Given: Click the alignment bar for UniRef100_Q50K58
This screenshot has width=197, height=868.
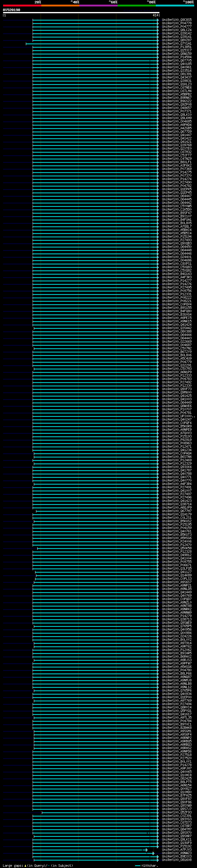Looking at the screenshot, I should point(98,549).
